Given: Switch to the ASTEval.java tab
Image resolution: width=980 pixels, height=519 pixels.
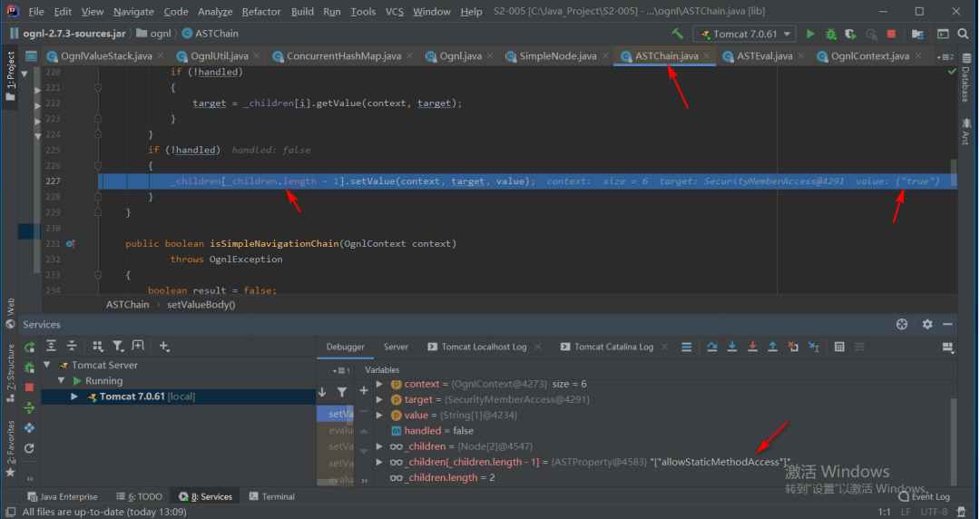Looking at the screenshot, I should click(x=764, y=56).
